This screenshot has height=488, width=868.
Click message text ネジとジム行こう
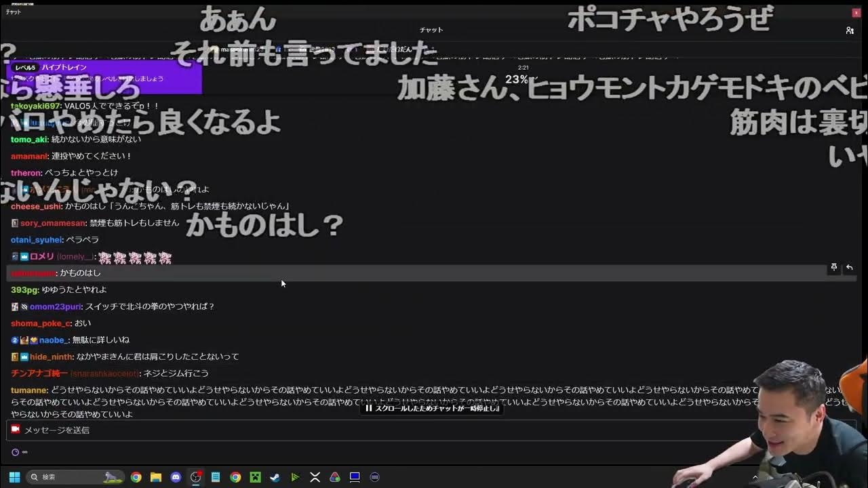[x=176, y=373]
